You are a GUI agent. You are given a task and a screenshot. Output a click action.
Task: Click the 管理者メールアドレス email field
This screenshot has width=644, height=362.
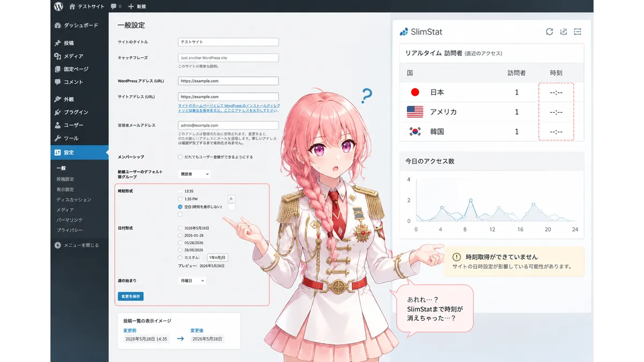(229, 125)
